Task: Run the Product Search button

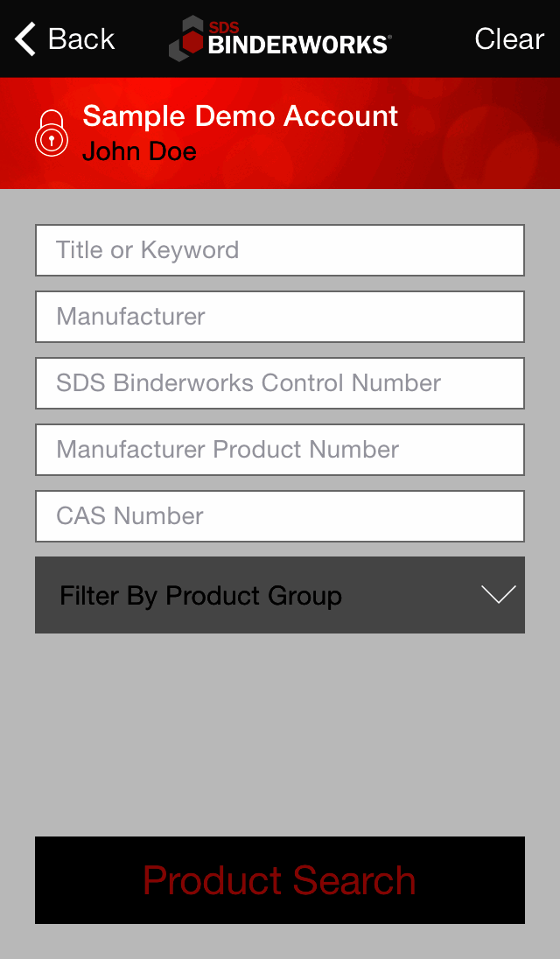Action: [280, 880]
